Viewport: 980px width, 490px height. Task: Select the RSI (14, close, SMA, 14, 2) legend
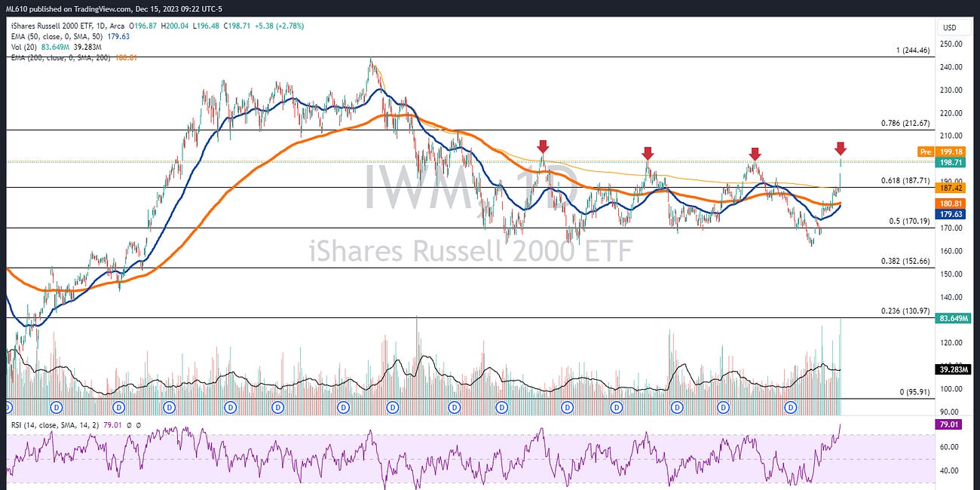tap(57, 426)
